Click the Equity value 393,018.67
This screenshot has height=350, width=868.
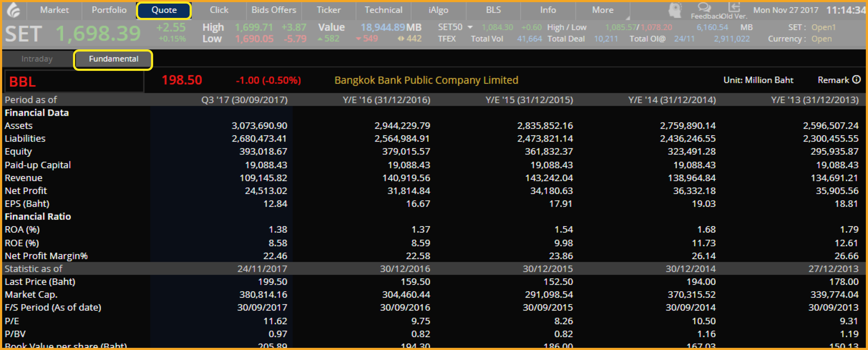[x=263, y=151]
